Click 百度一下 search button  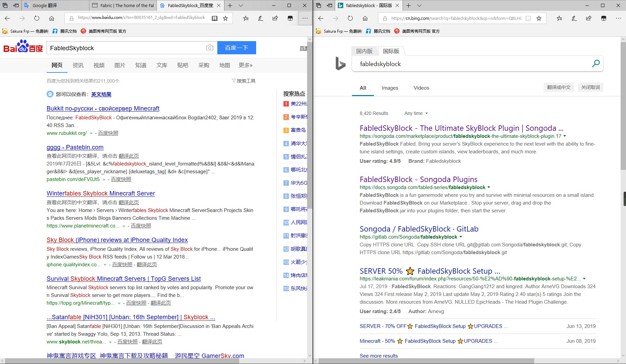coord(237,48)
